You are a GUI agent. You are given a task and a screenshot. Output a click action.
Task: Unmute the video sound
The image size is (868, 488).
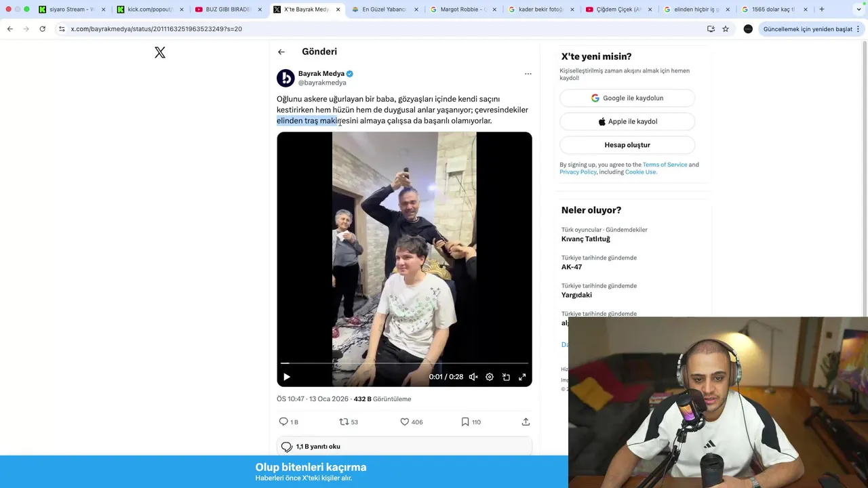tap(473, 377)
